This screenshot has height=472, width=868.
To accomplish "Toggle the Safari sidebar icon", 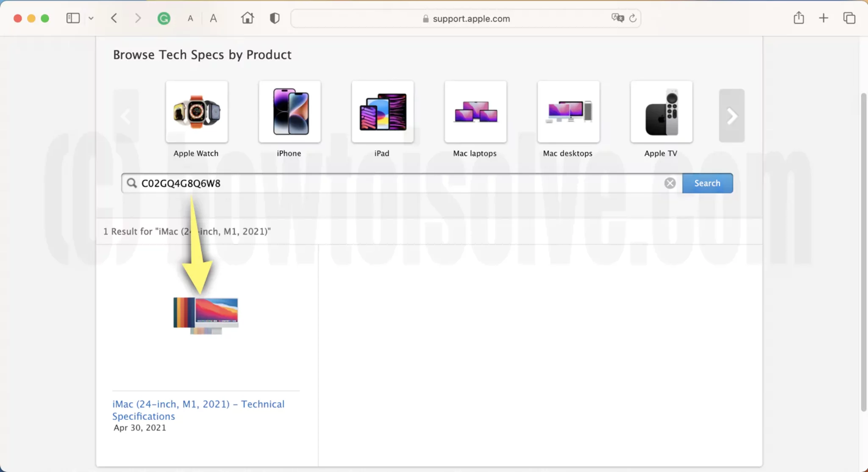I will point(73,18).
